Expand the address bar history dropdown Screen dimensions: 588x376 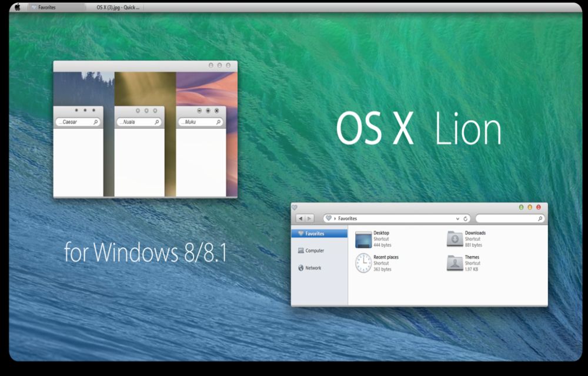pyautogui.click(x=457, y=219)
